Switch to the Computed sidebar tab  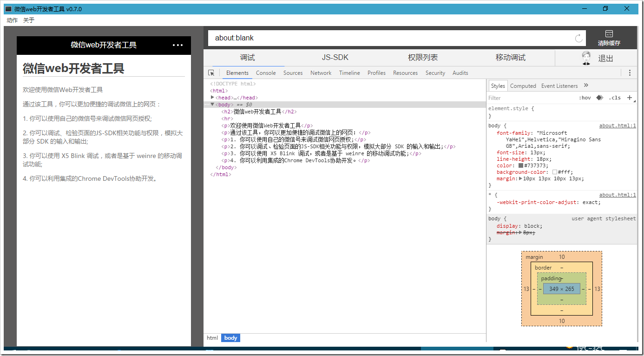point(523,86)
